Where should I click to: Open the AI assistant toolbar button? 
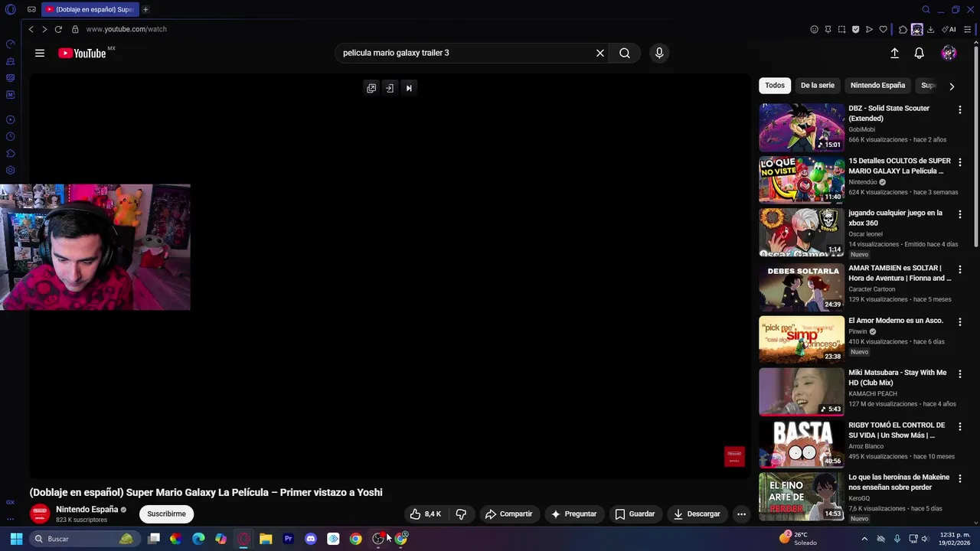(949, 30)
